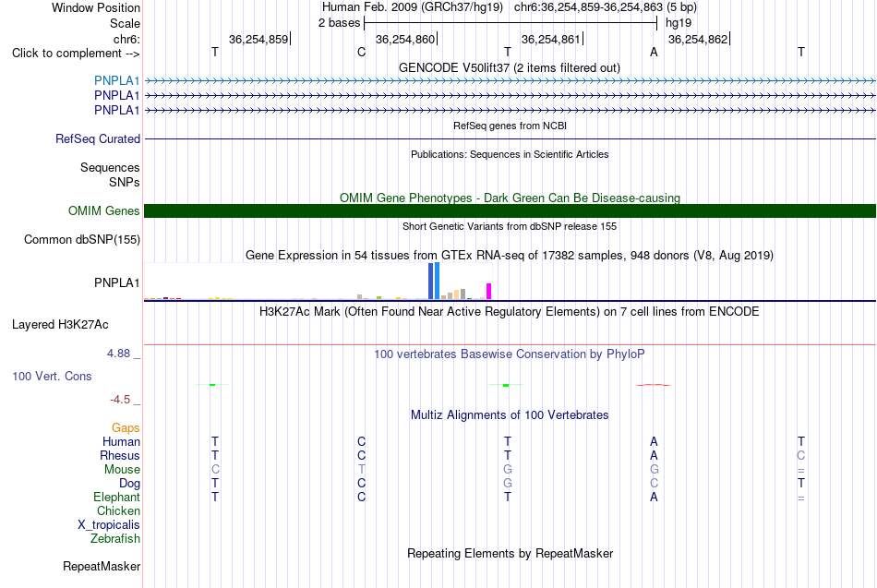877x588 pixels.
Task: Click the 'Window Position' label
Action: tap(96, 7)
